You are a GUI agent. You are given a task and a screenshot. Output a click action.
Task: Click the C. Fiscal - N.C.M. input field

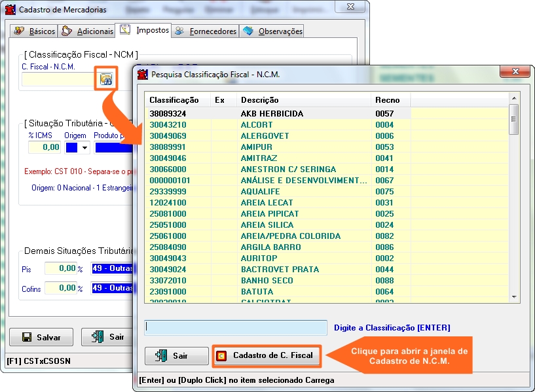[58, 79]
